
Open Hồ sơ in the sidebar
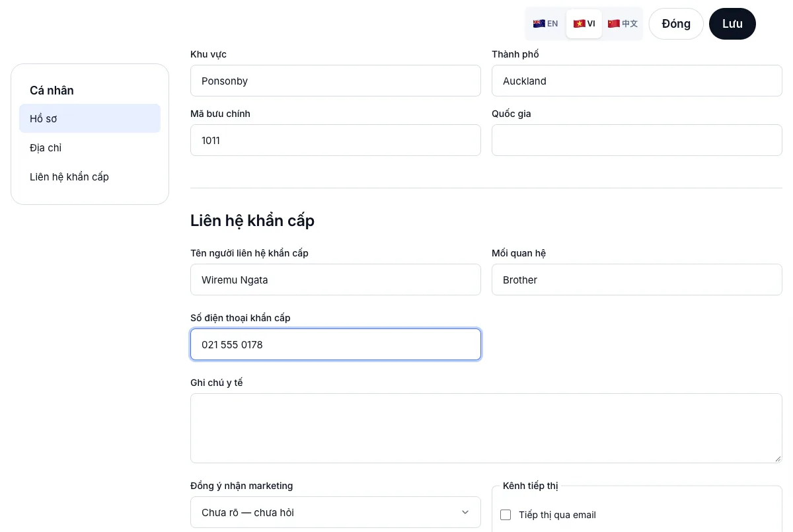pos(90,118)
